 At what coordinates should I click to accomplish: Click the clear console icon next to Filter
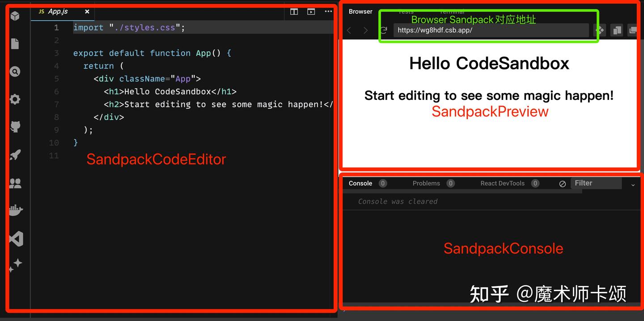(563, 184)
